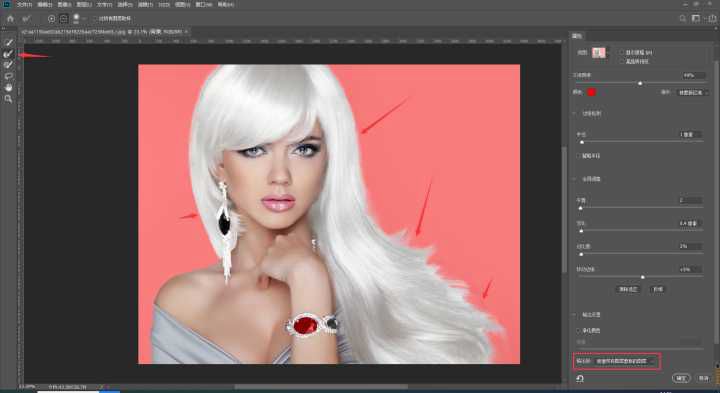The height and width of the screenshot is (393, 720).
Task: Open the Indicates masked-areas dropdown
Action: (692, 92)
